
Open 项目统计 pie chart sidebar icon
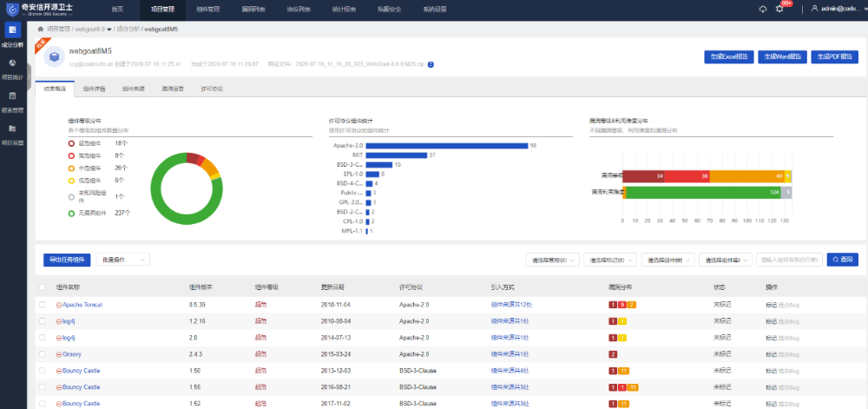12,63
